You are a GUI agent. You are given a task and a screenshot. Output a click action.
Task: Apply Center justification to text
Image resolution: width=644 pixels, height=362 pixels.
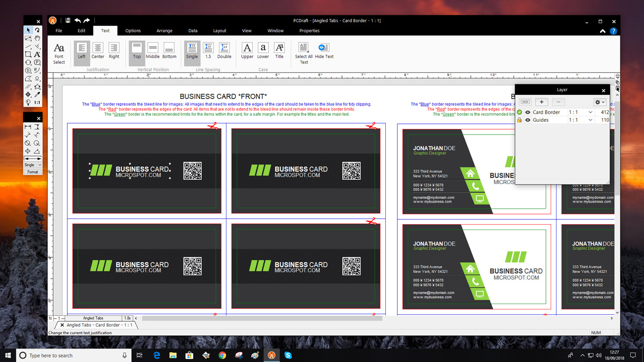(x=98, y=52)
